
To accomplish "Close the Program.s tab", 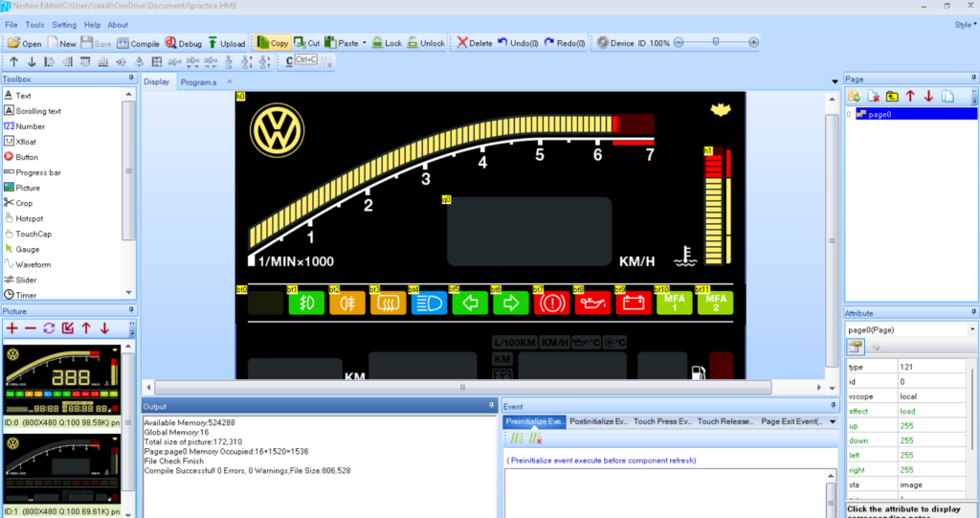I will (x=230, y=81).
